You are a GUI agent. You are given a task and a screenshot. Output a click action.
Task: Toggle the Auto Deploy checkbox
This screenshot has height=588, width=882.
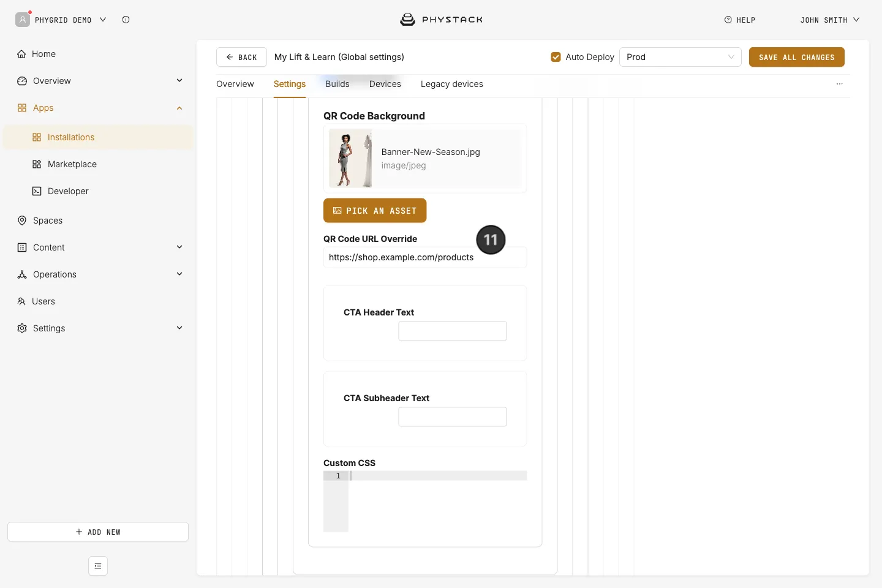click(556, 57)
